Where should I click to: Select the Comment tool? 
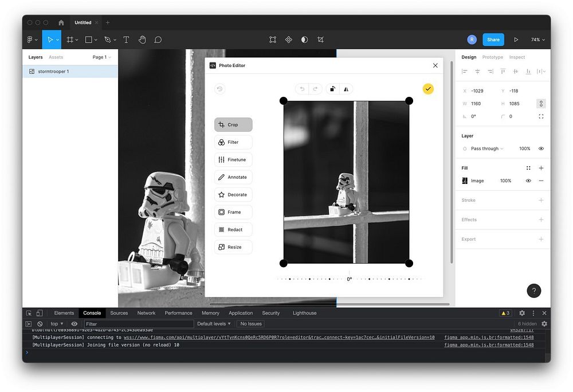click(158, 40)
